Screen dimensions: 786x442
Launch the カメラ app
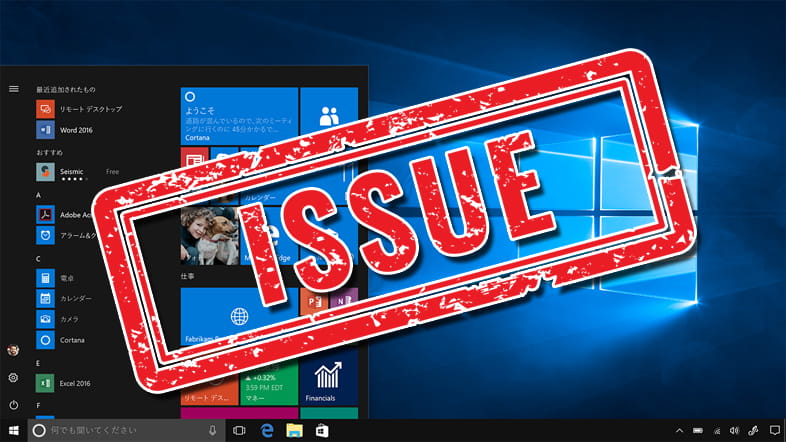click(x=58, y=319)
